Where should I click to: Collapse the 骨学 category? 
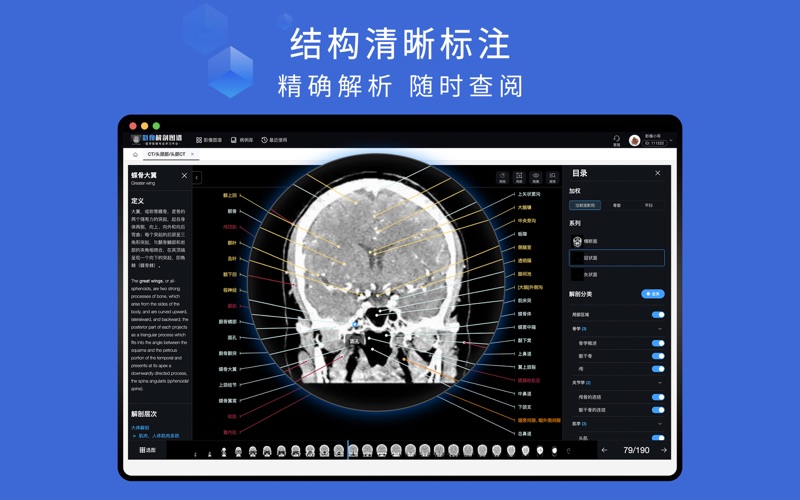[x=660, y=329]
